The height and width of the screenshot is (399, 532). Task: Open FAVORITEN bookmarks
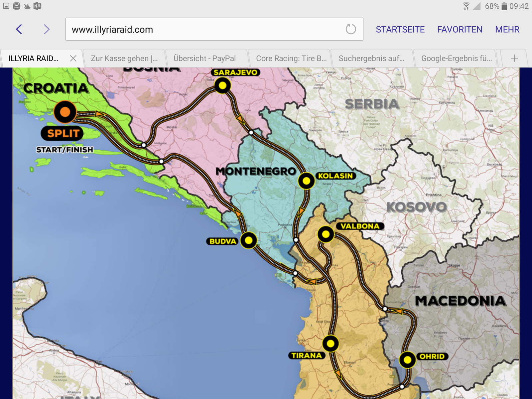[460, 29]
